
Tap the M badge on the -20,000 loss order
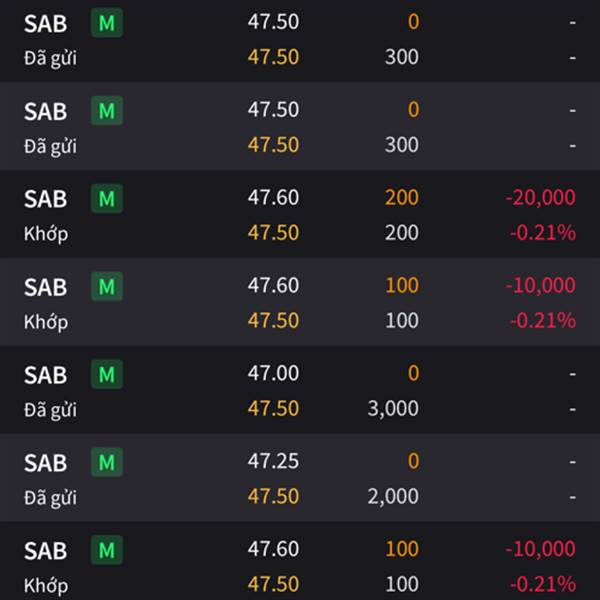tap(107, 199)
